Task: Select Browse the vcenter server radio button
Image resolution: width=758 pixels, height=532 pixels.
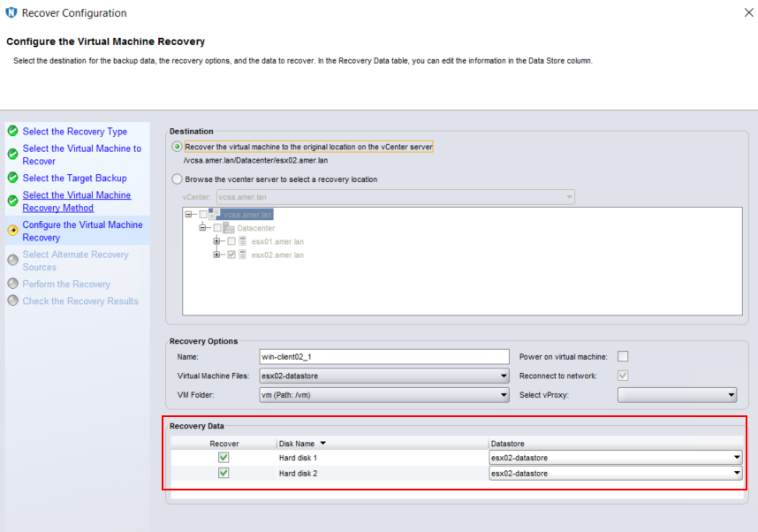Action: pos(177,179)
